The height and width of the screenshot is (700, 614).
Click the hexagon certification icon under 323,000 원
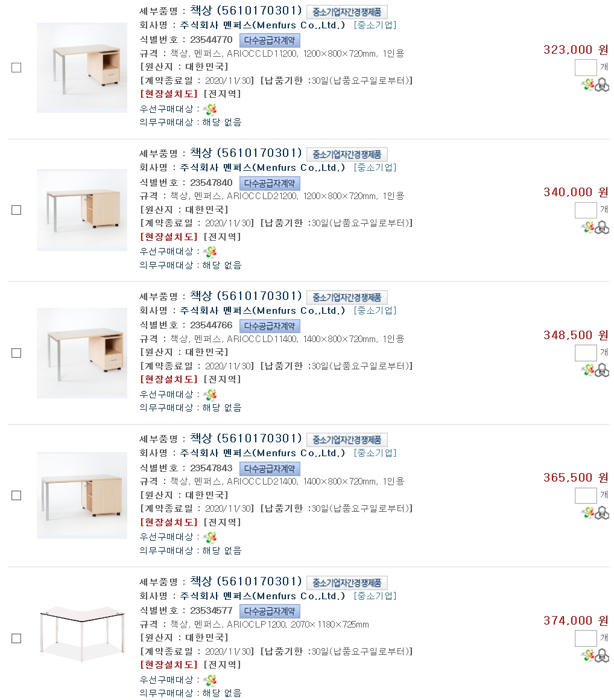(601, 86)
